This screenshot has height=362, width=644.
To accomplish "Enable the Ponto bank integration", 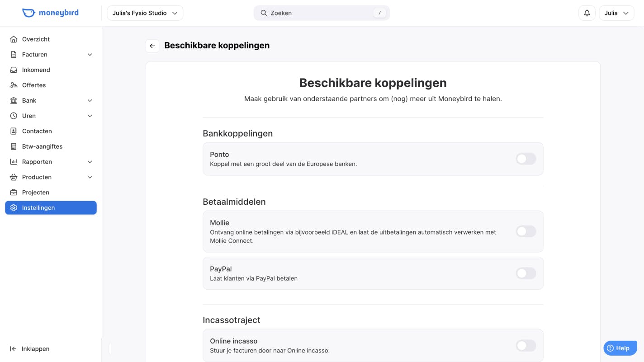I will 526,159.
